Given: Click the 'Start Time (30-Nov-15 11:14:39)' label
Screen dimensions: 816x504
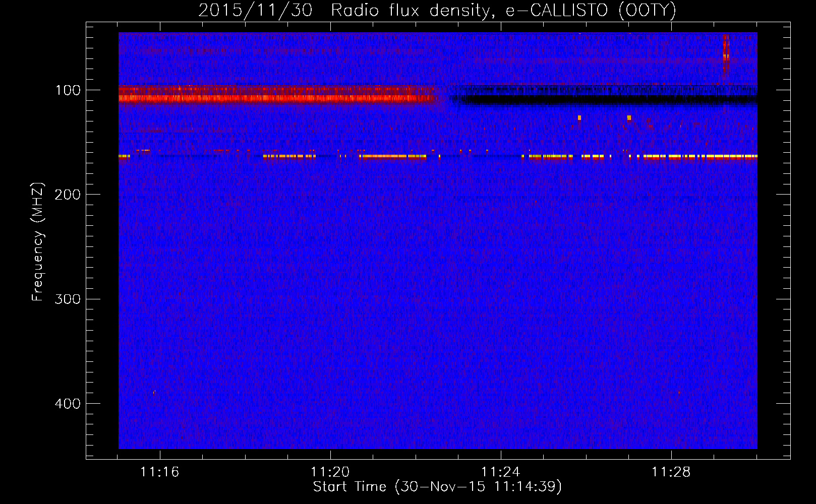Looking at the screenshot, I should pos(437,487).
